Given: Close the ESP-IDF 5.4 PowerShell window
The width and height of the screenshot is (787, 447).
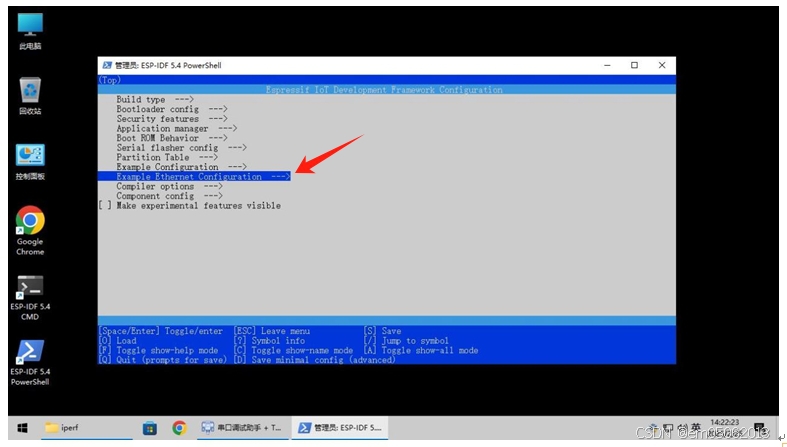Looking at the screenshot, I should point(662,65).
